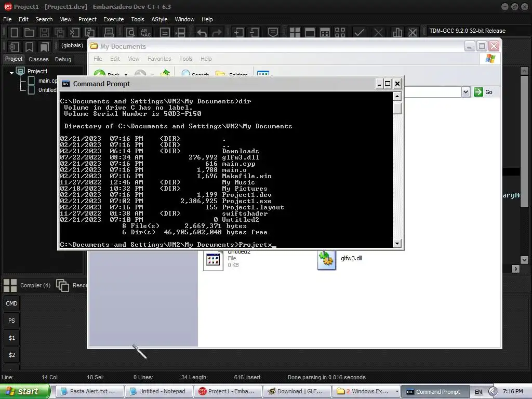Click the Windows start button
Image resolution: width=532 pixels, height=399 pixels.
25,392
